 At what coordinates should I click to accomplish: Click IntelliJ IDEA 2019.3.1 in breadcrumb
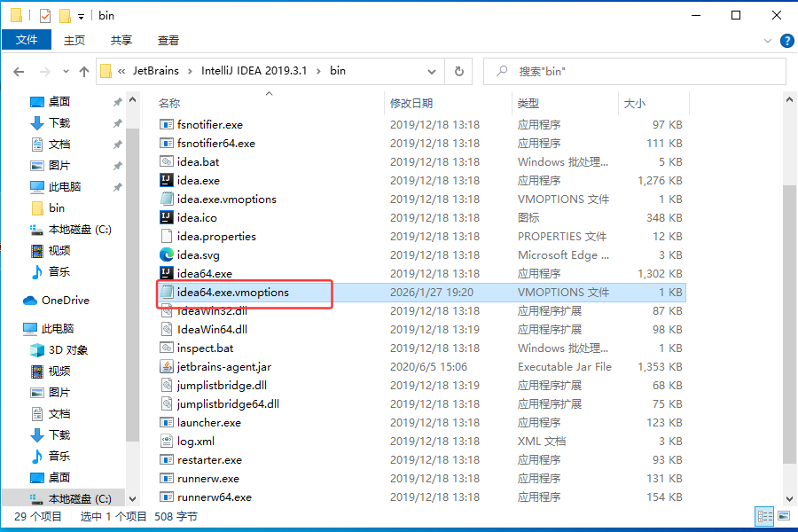(x=254, y=71)
